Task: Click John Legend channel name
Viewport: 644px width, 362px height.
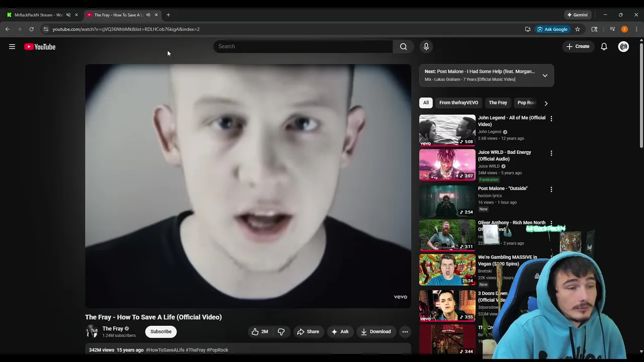Action: click(490, 132)
